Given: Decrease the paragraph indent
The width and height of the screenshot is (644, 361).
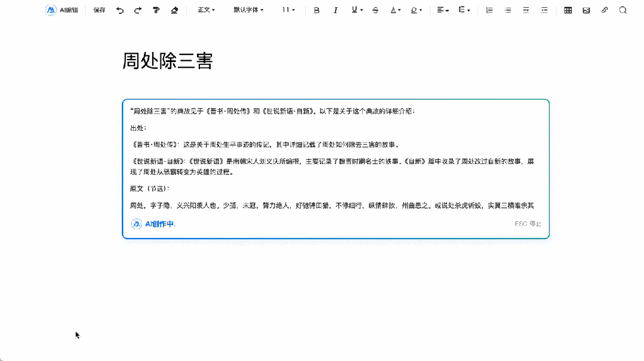Looking at the screenshot, I should (544, 10).
